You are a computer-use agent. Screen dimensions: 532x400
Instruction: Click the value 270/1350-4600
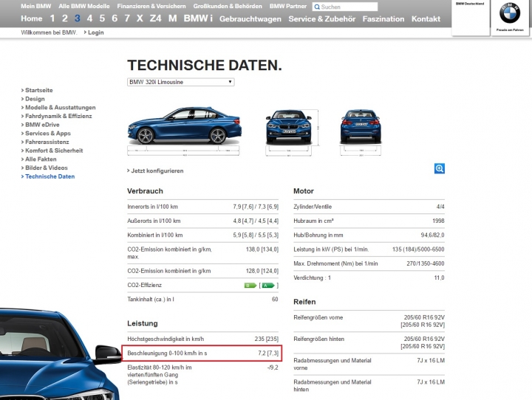[x=426, y=263]
